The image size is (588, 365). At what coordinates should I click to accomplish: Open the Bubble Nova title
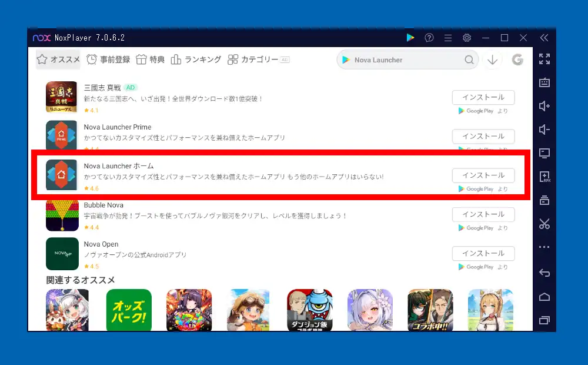103,205
